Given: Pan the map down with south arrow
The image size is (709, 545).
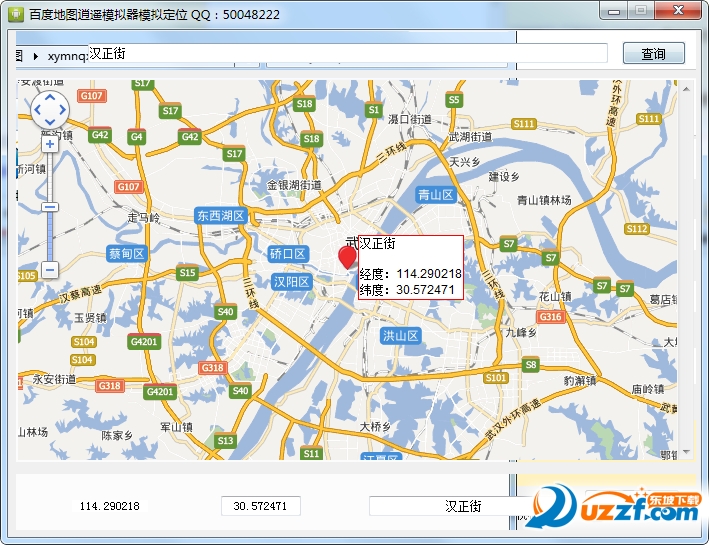Looking at the screenshot, I should (50, 121).
